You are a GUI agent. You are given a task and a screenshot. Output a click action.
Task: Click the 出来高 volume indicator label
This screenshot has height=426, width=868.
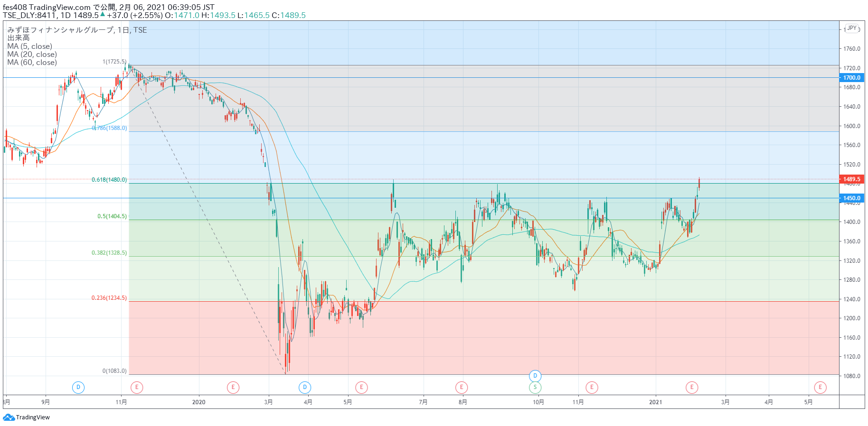19,38
